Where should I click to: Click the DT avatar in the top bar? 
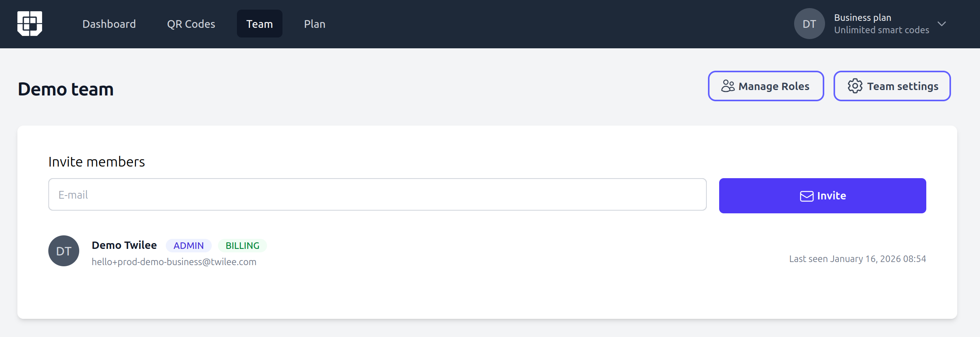(x=809, y=24)
